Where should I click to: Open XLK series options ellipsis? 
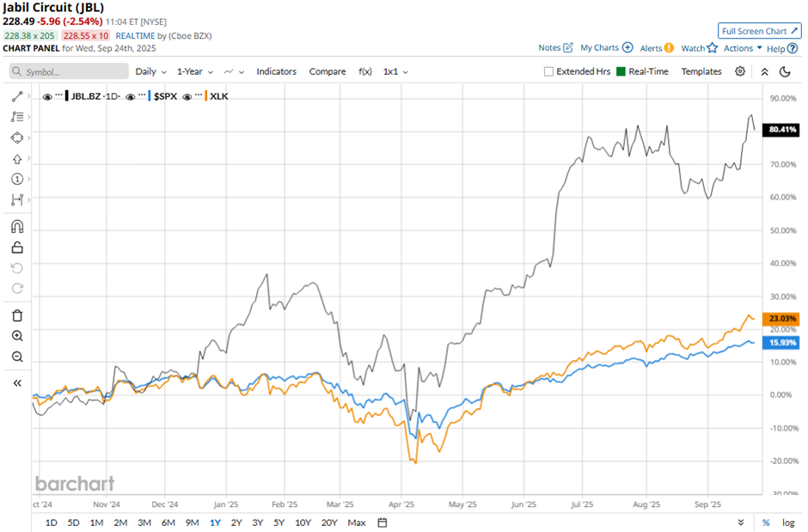click(199, 95)
